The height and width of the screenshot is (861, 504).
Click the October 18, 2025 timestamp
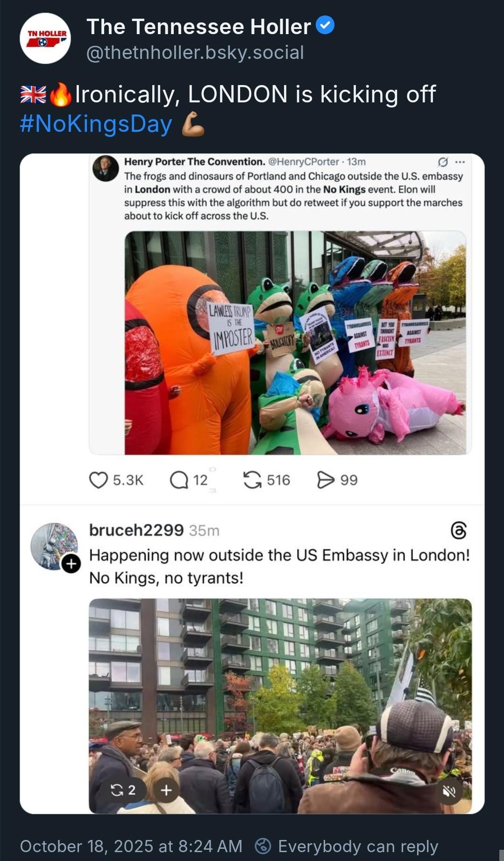pyautogui.click(x=131, y=846)
